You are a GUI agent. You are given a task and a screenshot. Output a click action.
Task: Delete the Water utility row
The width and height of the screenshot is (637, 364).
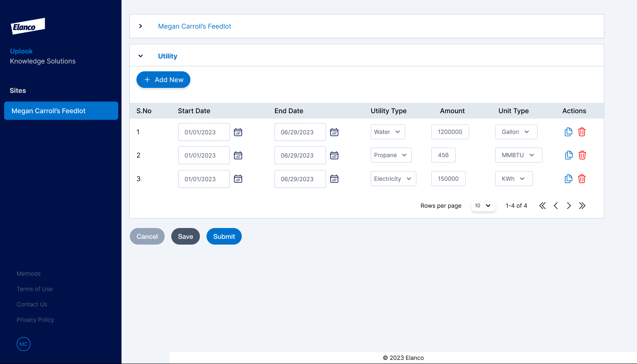[x=582, y=132]
